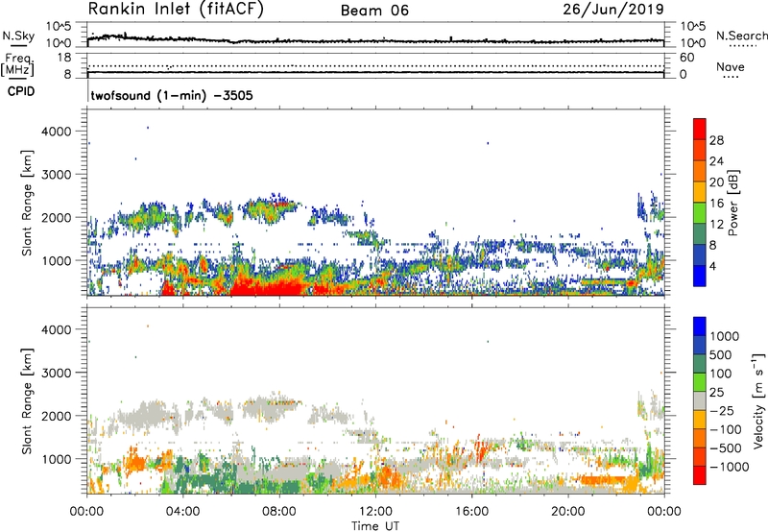Click the velocity colorbar blue top segment

[700, 326]
